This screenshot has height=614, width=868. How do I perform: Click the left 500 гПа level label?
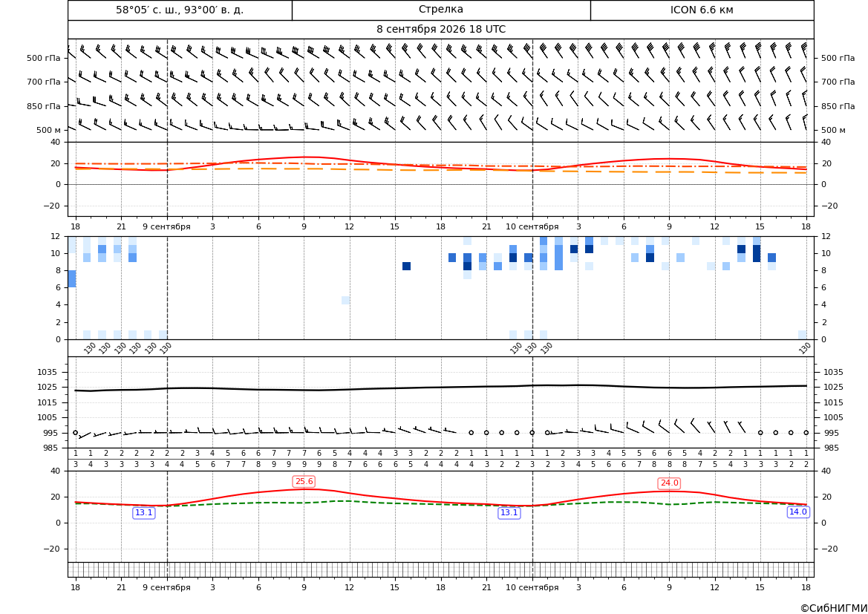[x=44, y=58]
